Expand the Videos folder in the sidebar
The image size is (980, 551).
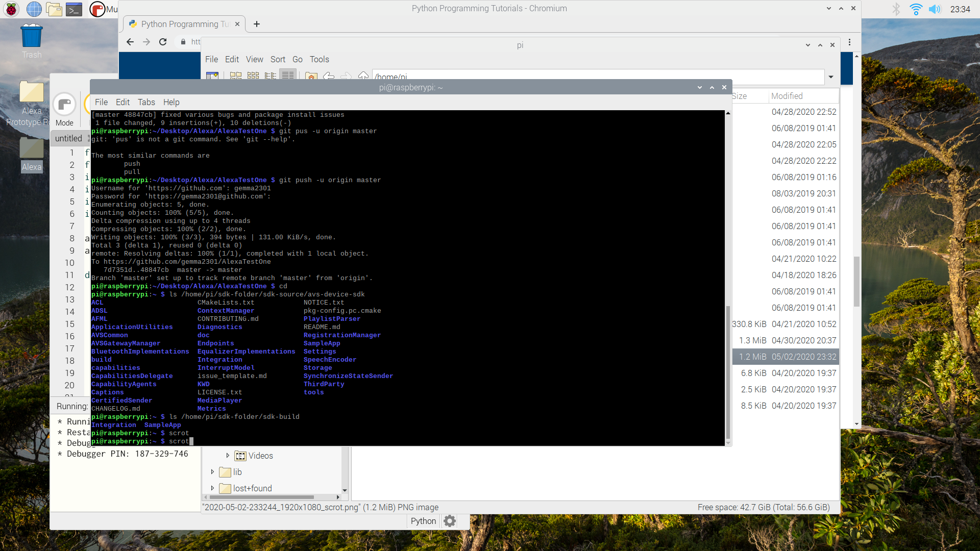(228, 456)
